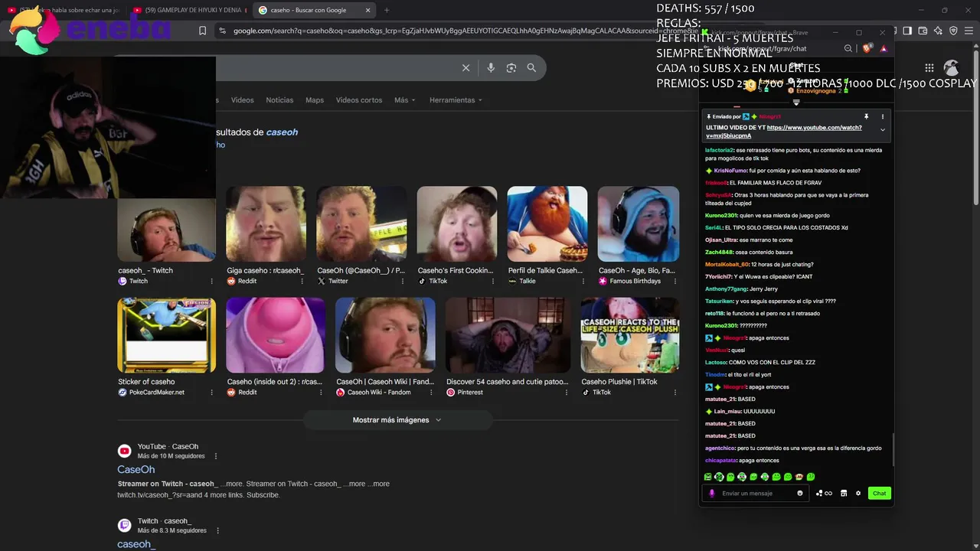Open Brave Shields in chat popout

coord(867,48)
